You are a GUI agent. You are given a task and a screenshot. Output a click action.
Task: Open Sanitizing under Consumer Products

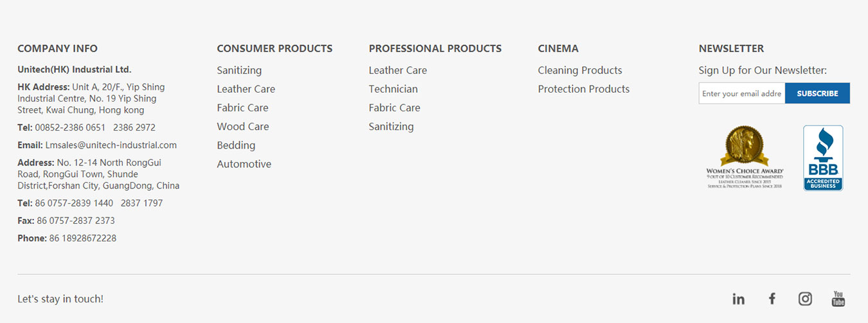click(x=239, y=70)
